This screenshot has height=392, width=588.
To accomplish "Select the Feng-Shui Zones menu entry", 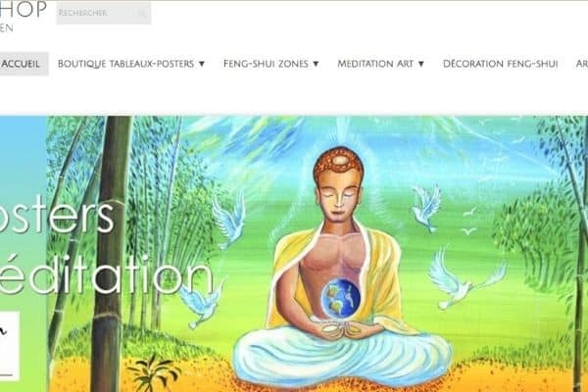I will pos(266,64).
